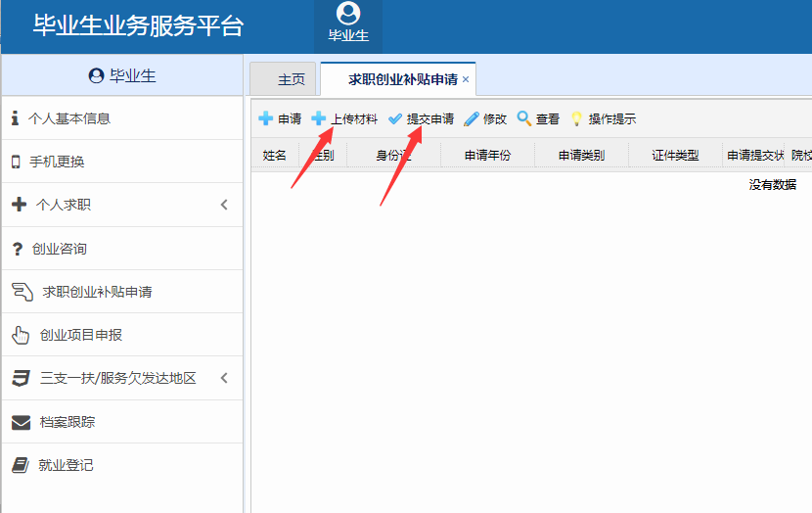
Task: Click the 毕业生 user avatar icon in header
Action: (x=347, y=14)
